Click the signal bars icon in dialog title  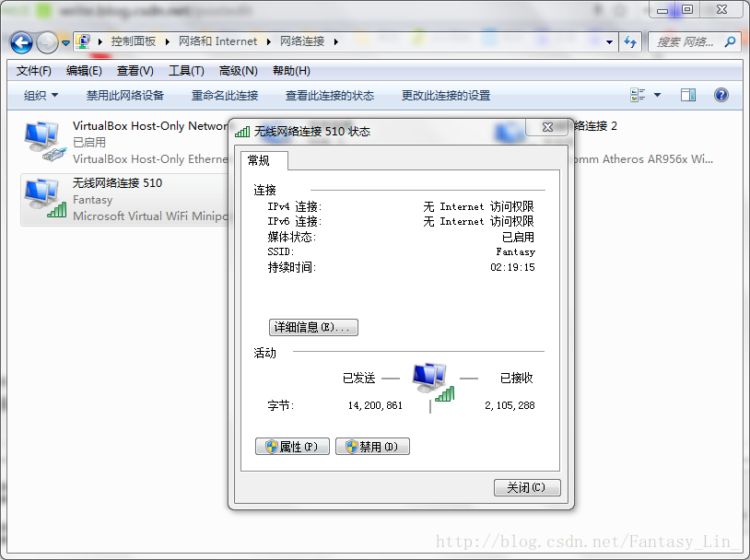pyautogui.click(x=242, y=131)
